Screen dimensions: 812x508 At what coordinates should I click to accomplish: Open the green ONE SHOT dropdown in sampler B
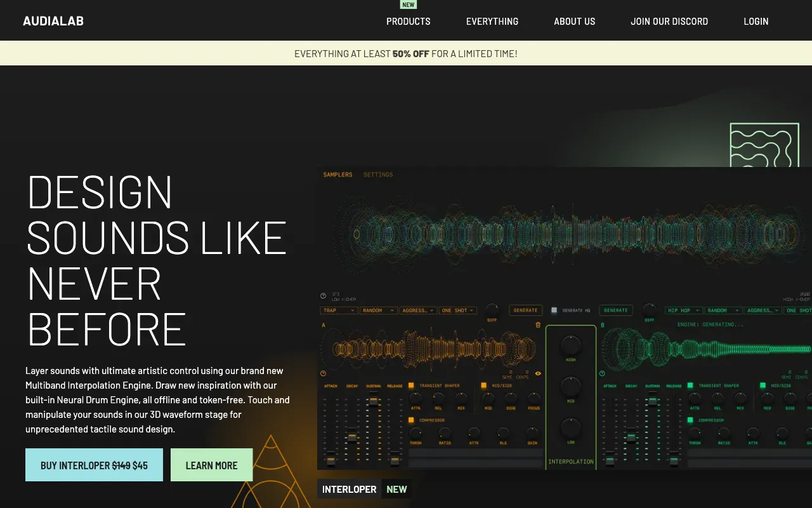798,311
